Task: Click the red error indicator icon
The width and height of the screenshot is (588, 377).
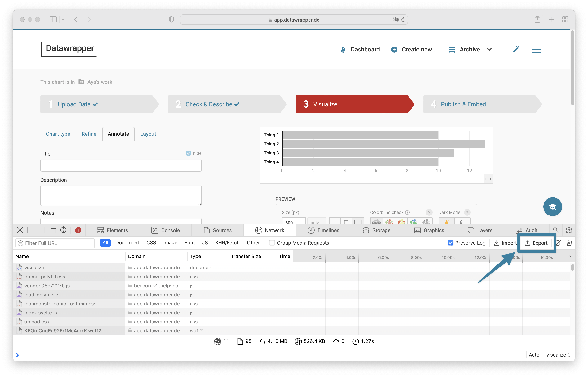Action: 78,230
